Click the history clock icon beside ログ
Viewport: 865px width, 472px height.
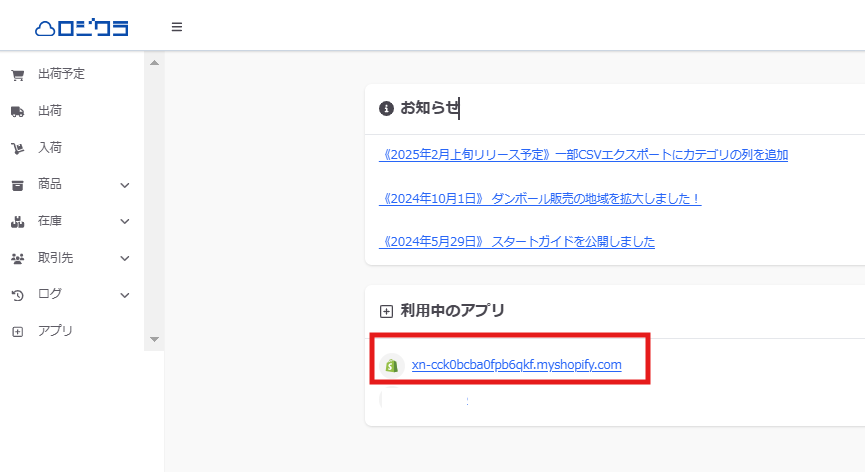pos(18,296)
